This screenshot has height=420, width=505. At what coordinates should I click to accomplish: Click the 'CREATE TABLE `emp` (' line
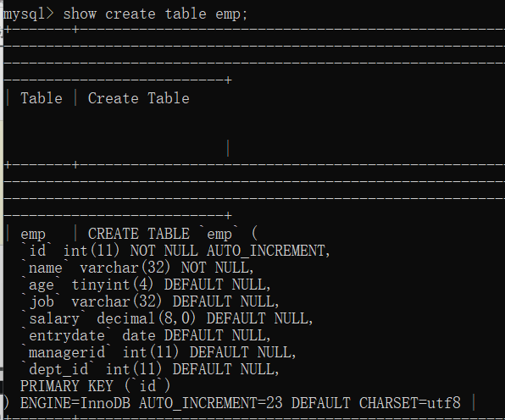173,234
